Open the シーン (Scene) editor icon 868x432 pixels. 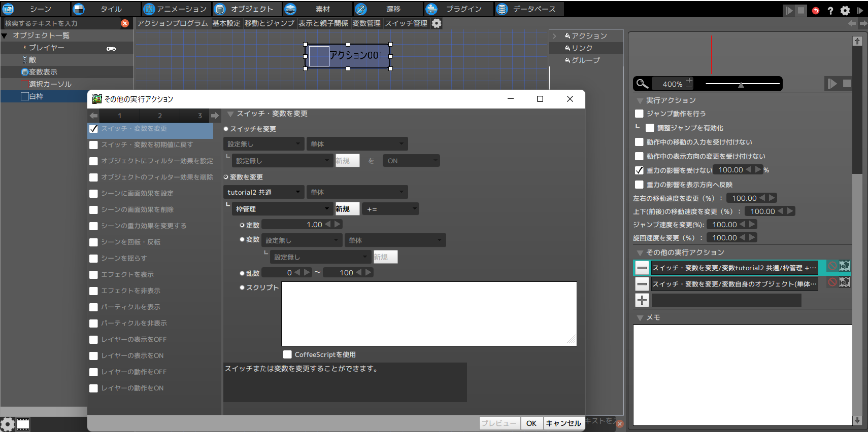(9, 9)
